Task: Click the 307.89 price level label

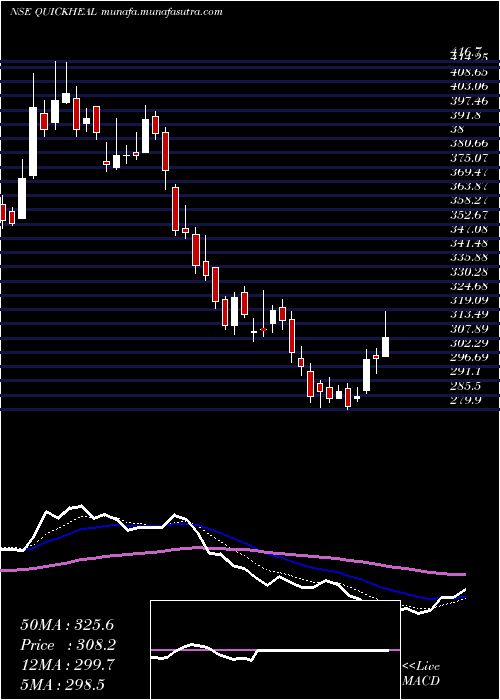Action: point(470,329)
